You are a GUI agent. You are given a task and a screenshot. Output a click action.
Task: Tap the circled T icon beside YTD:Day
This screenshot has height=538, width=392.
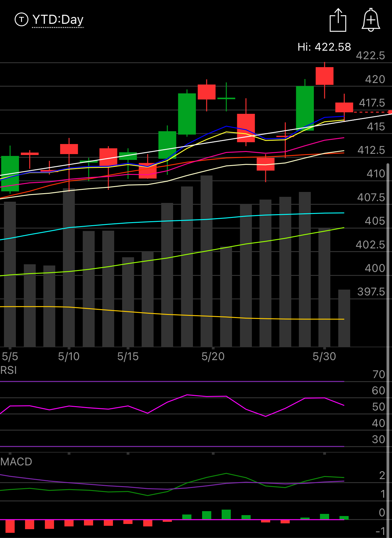pos(21,20)
